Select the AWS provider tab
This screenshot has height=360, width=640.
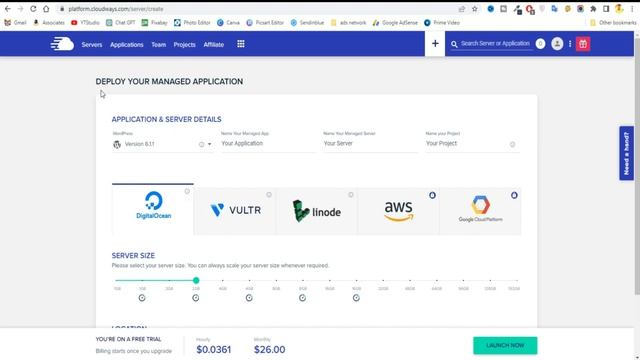pyautogui.click(x=398, y=211)
